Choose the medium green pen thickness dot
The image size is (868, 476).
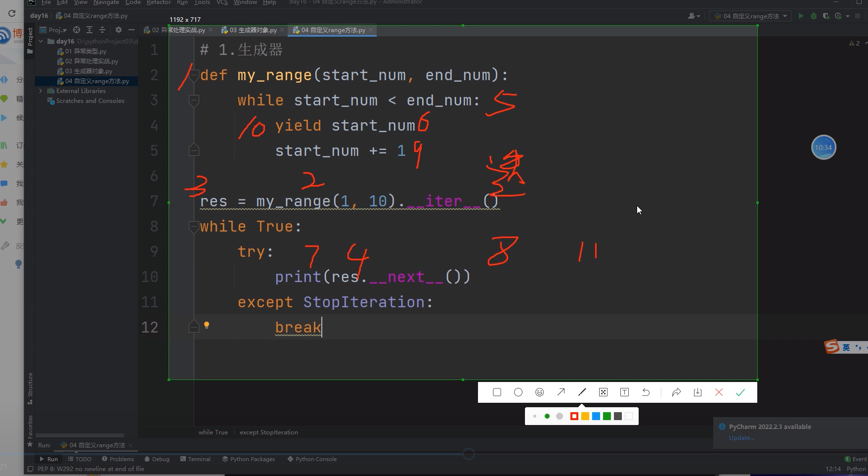[547, 416]
